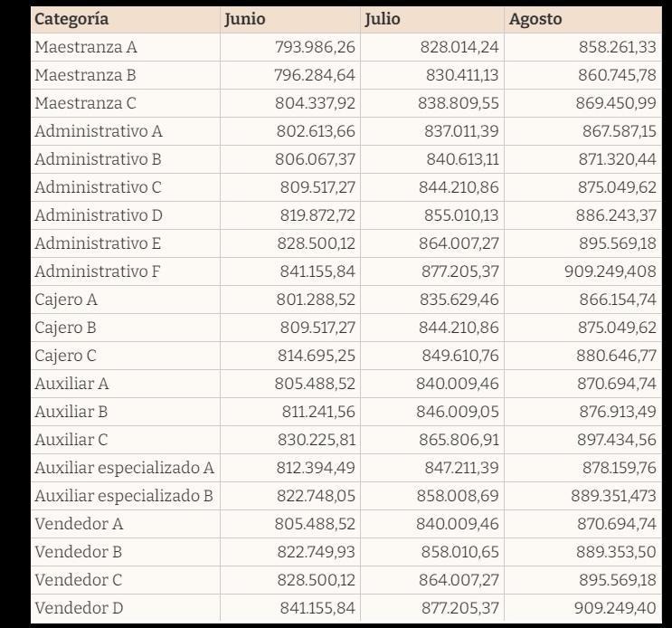Select the Administrativo A row label
This screenshot has height=628, width=672.
pyautogui.click(x=99, y=131)
